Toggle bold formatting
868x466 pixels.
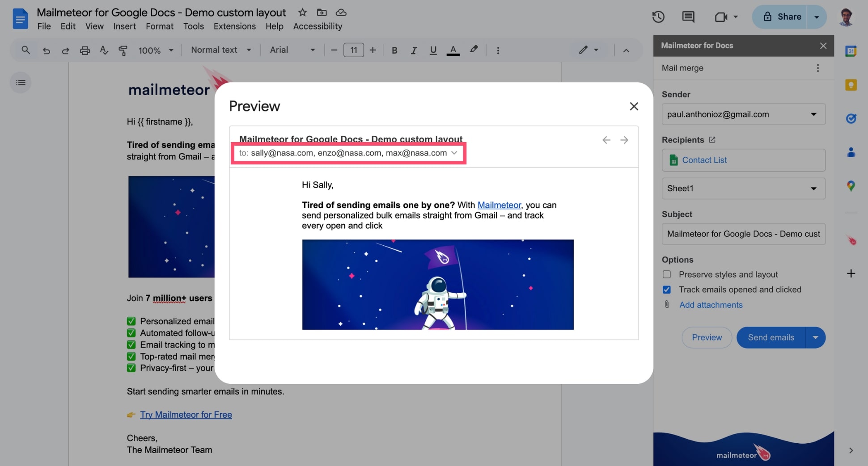coord(394,50)
